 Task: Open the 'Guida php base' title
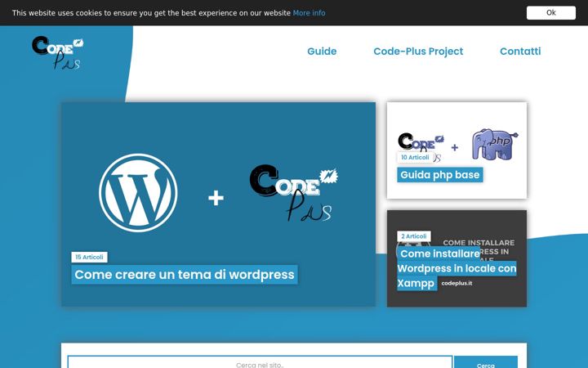[440, 175]
